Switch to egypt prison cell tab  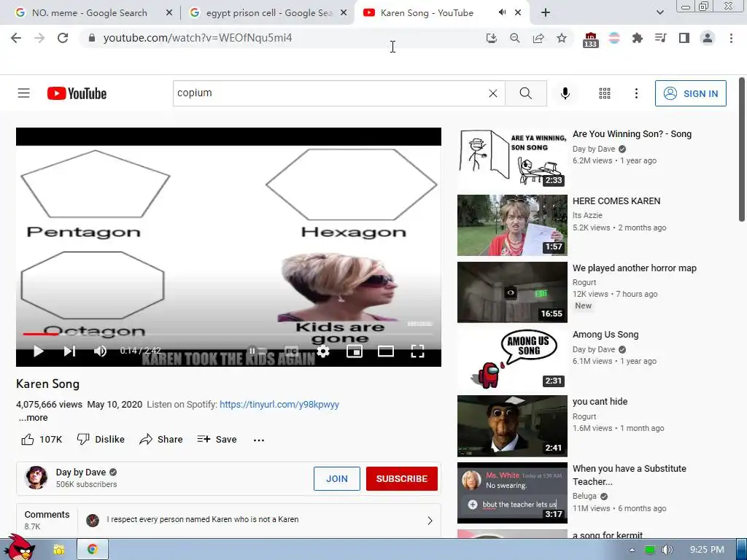[x=267, y=13]
